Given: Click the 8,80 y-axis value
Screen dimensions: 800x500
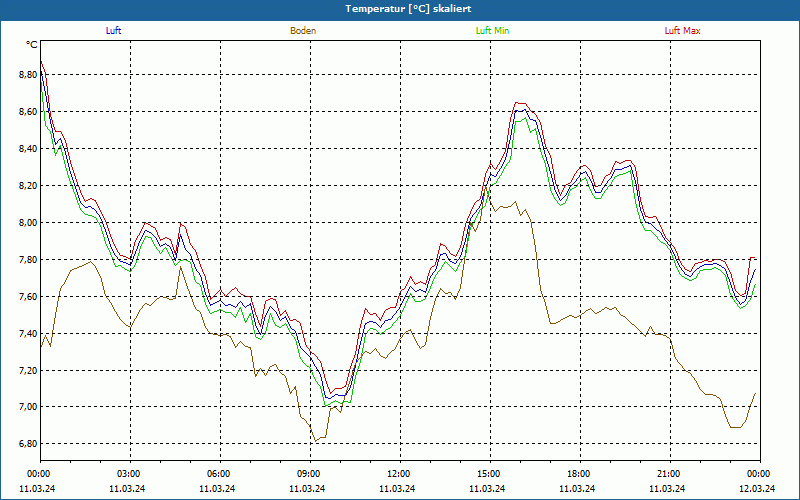Looking at the screenshot, I should pos(28,74).
